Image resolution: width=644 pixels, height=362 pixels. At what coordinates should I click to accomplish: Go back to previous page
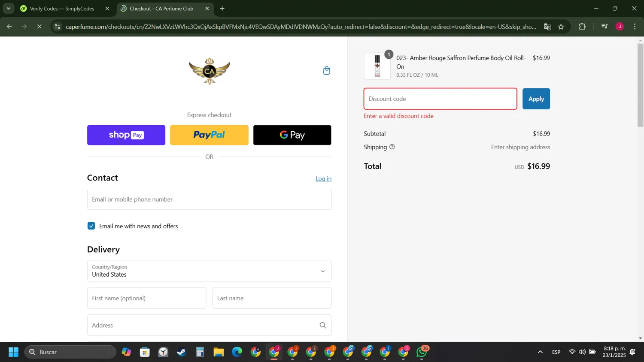click(x=9, y=27)
